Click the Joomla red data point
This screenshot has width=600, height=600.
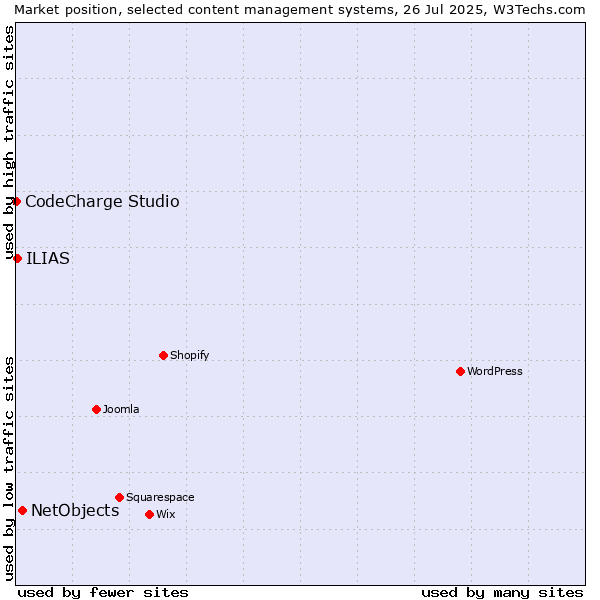tap(96, 409)
